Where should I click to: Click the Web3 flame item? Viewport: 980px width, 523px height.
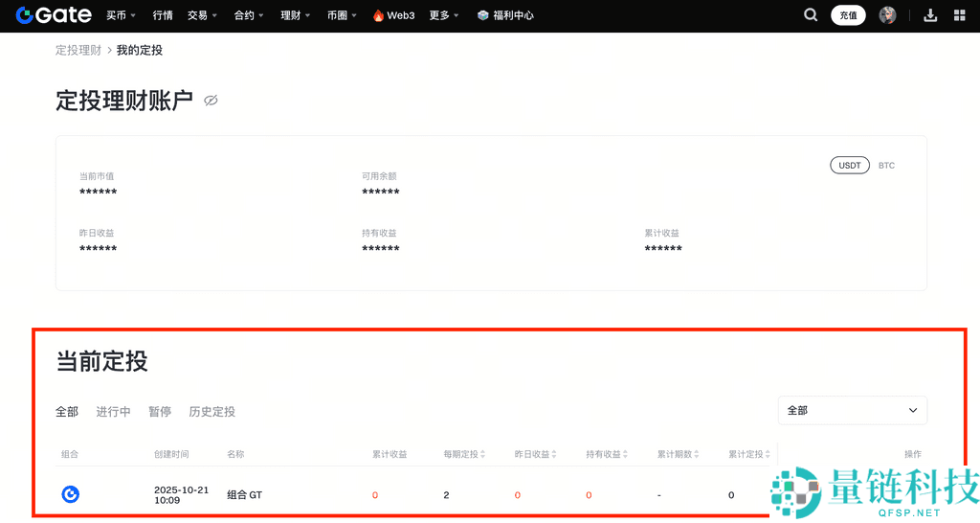pos(393,15)
